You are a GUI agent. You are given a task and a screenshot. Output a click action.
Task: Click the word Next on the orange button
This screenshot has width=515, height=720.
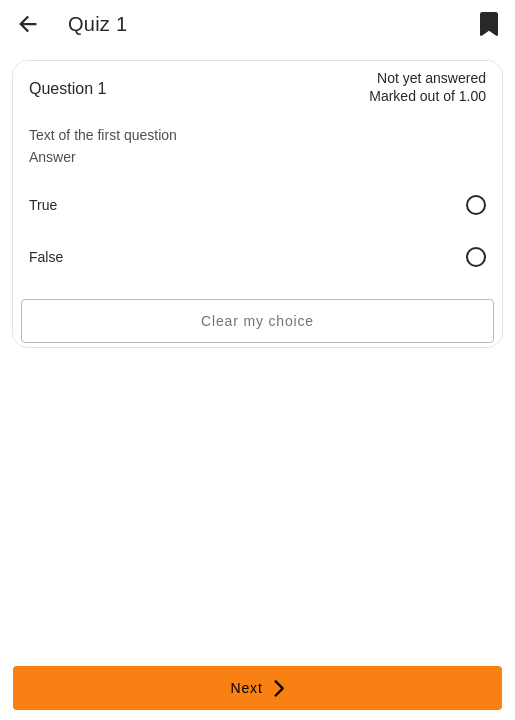pyautogui.click(x=246, y=688)
